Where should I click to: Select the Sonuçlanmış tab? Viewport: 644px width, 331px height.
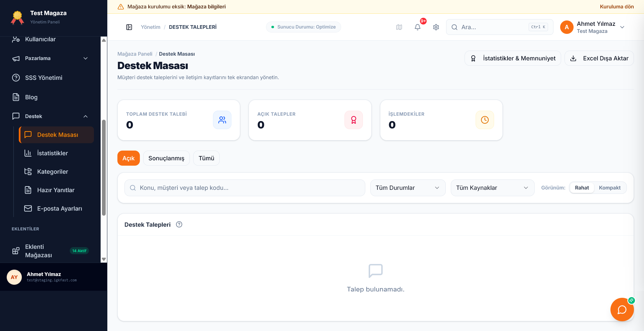(x=166, y=158)
